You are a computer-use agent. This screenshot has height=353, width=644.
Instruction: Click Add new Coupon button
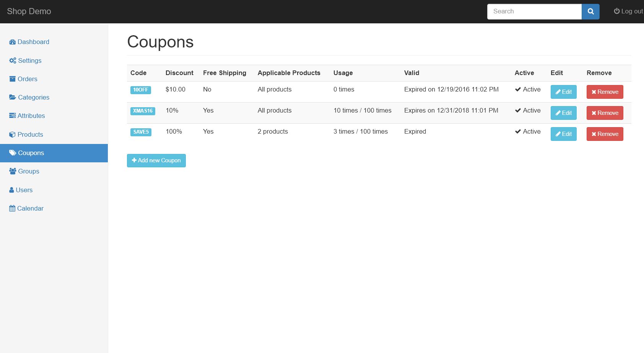click(x=156, y=160)
